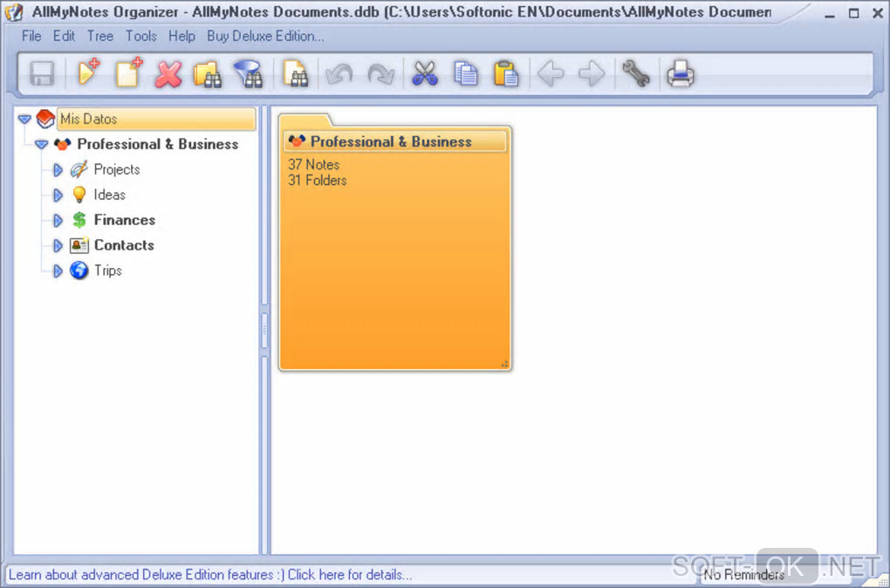Click the Mis Datos book icon

(x=45, y=120)
